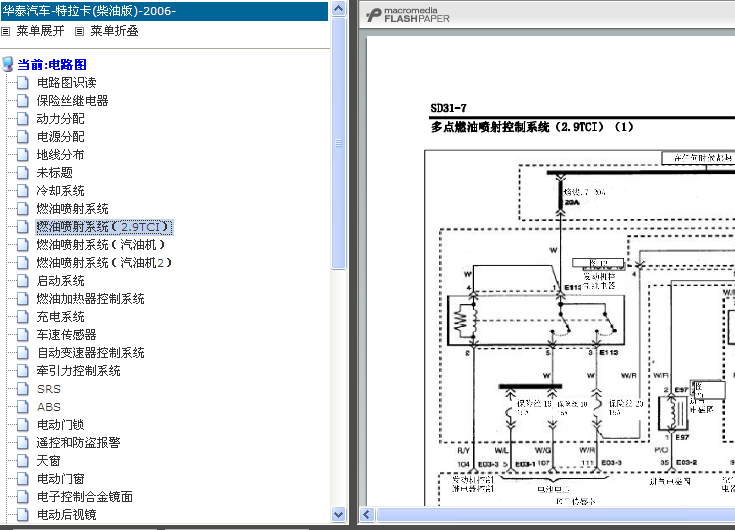
Task: Click the page icon beside 地线分布
Action: (x=23, y=155)
